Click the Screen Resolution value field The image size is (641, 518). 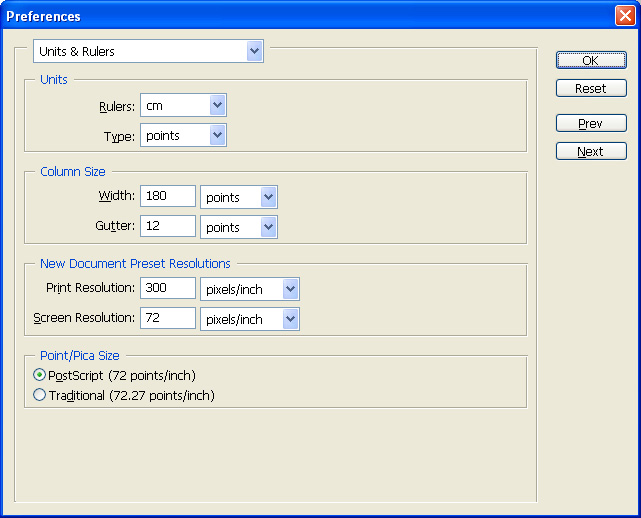tap(168, 318)
